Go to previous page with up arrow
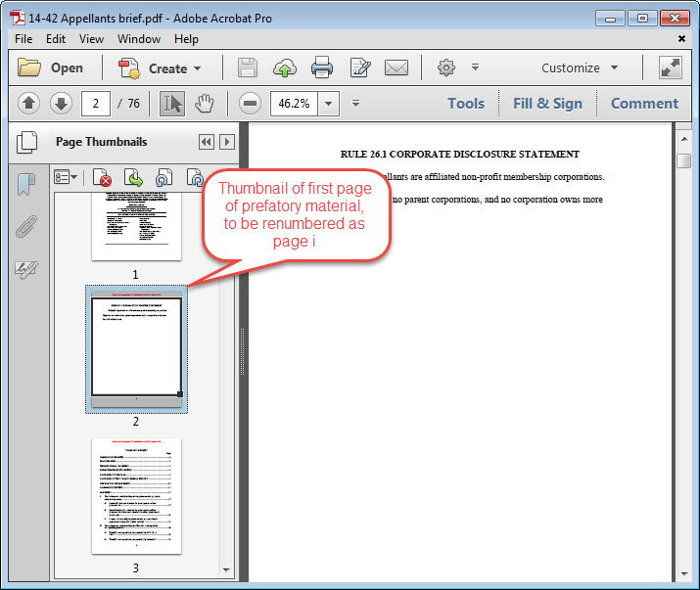 tap(28, 103)
